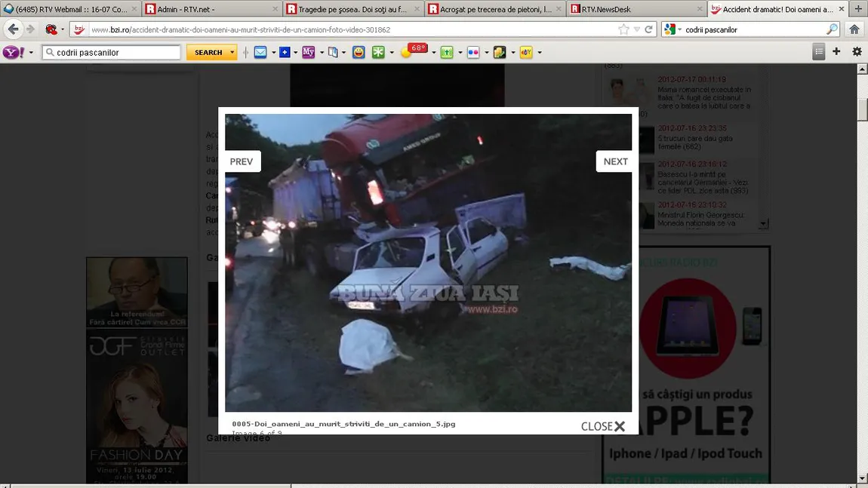Click the La referendum banner ad
The width and height of the screenshot is (868, 488).
pyautogui.click(x=137, y=292)
